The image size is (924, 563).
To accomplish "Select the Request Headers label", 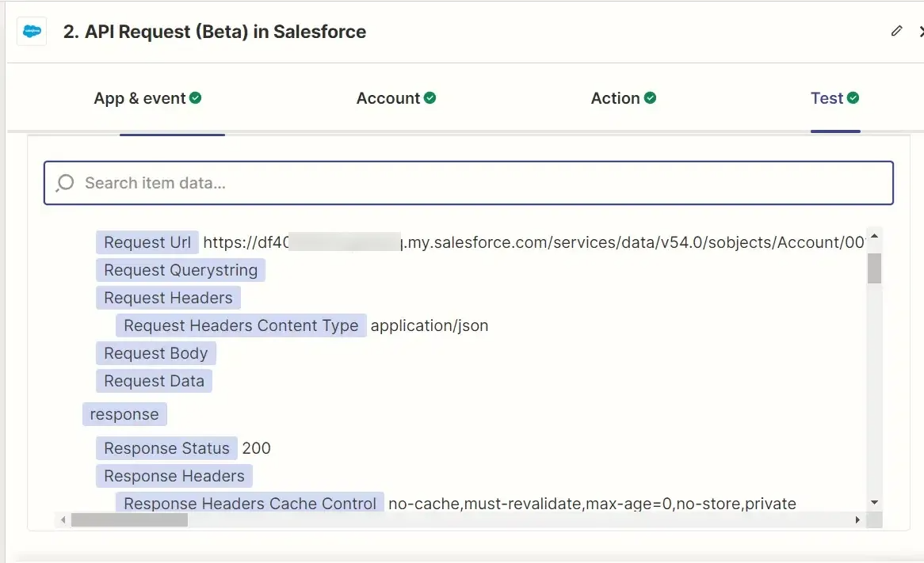I will click(168, 298).
